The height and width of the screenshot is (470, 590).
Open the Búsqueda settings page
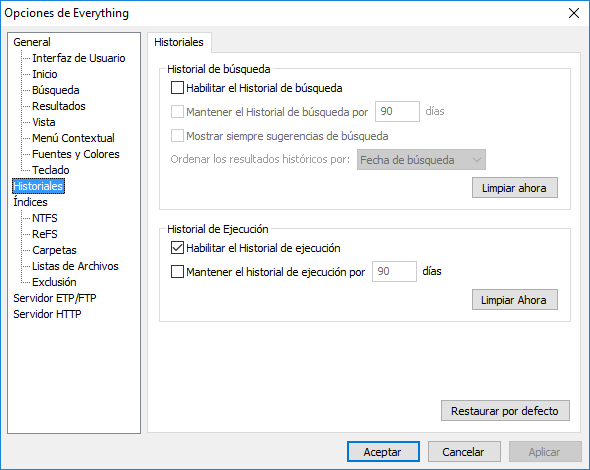click(56, 90)
